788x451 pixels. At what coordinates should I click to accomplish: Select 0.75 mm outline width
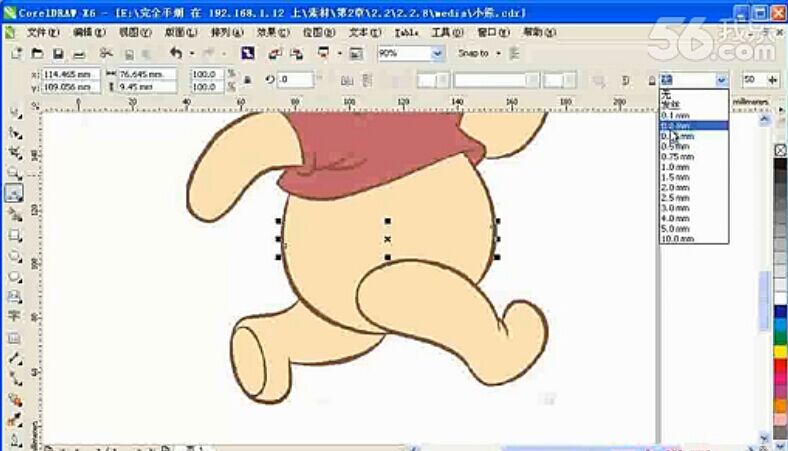[x=694, y=156]
